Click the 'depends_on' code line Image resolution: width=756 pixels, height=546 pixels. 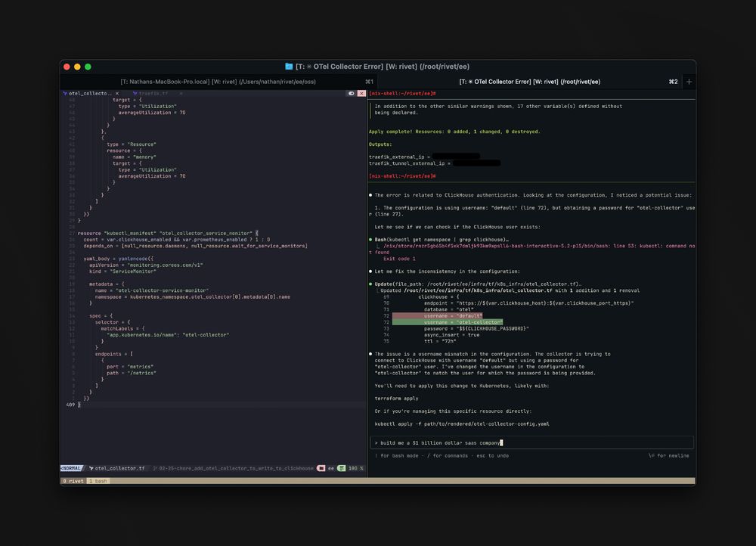click(195, 246)
